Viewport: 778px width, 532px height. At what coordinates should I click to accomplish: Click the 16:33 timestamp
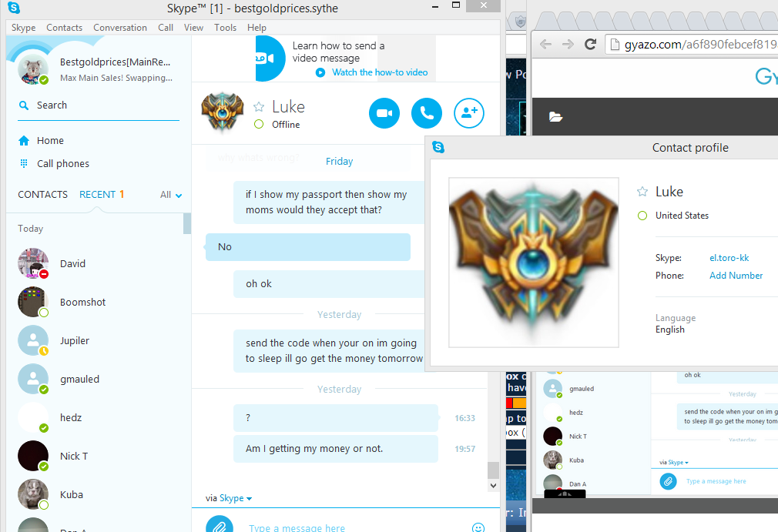pos(465,419)
